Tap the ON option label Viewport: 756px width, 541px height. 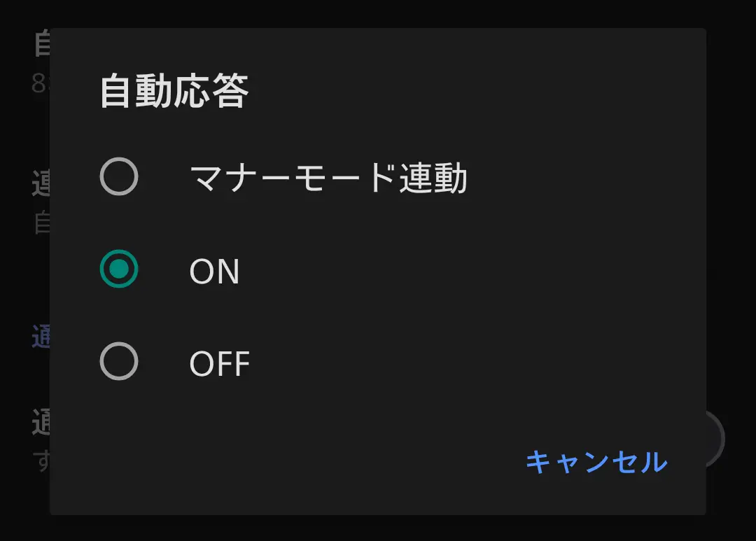click(x=215, y=269)
